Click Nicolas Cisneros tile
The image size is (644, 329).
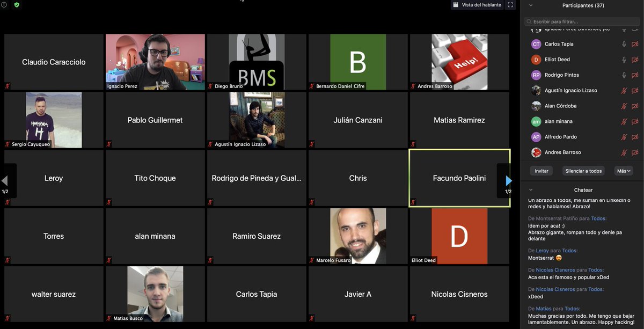(459, 294)
